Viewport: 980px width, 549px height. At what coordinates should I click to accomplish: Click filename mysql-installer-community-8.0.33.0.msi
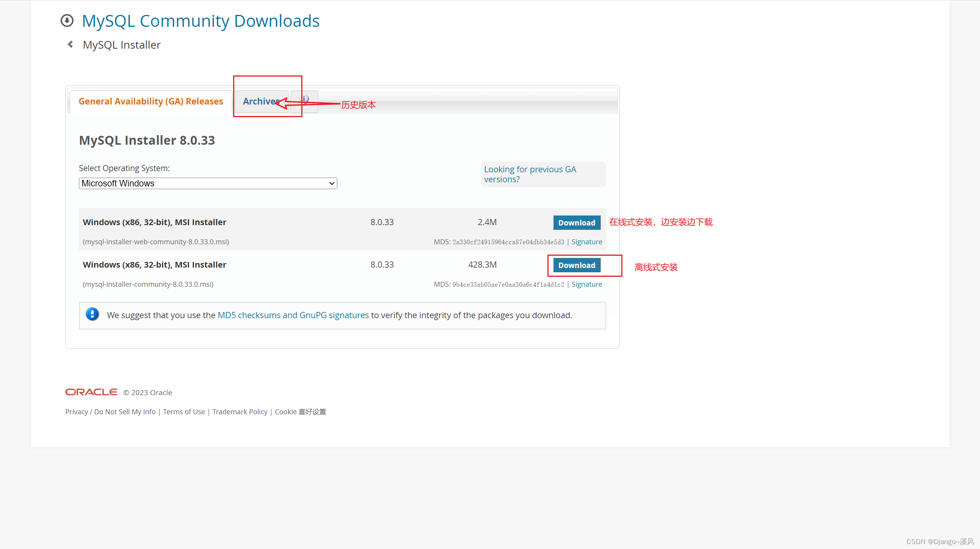[x=148, y=284]
